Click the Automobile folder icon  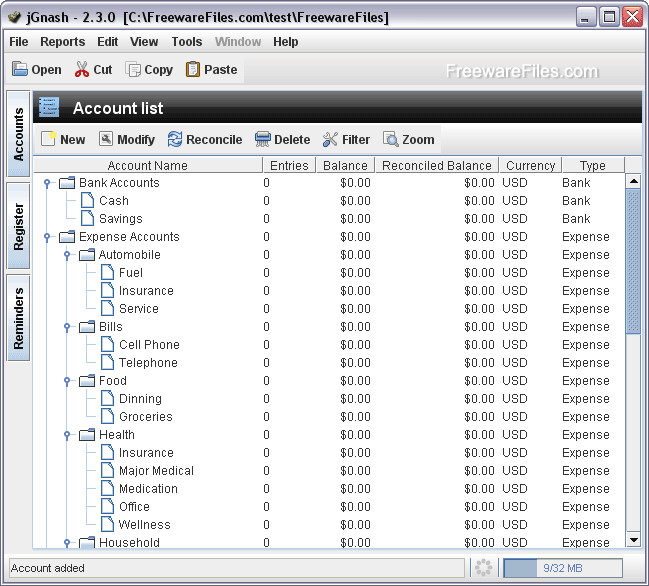87,255
